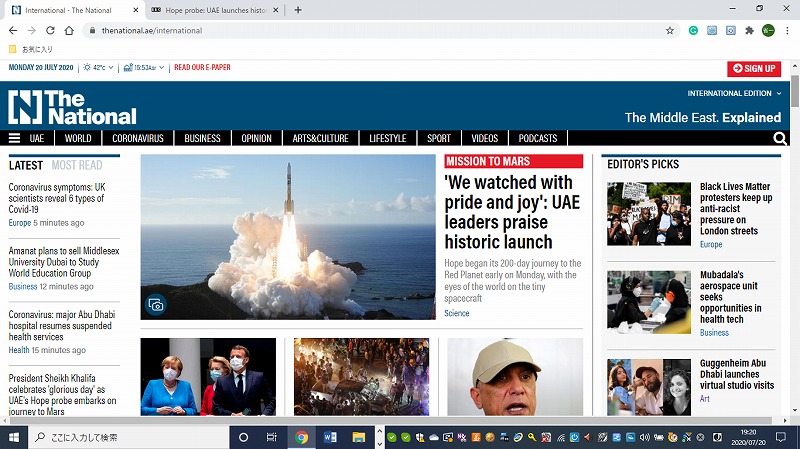Switch to the Most Read tab
The width and height of the screenshot is (800, 449).
tap(77, 165)
